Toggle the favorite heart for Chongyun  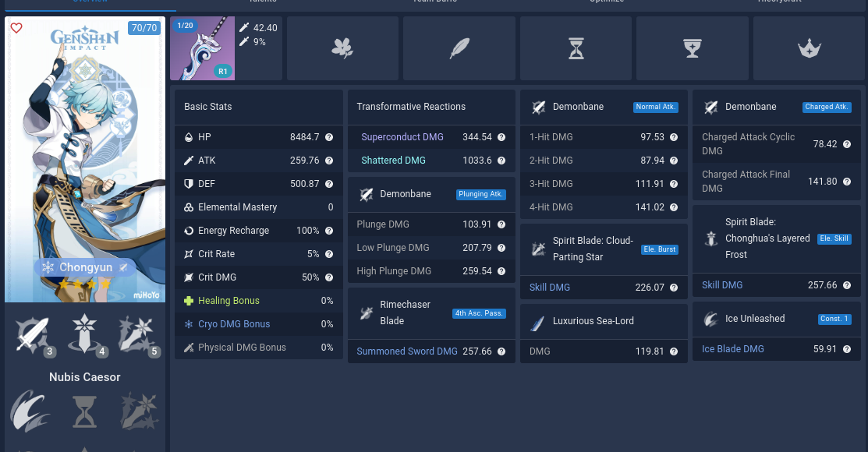[x=16, y=28]
